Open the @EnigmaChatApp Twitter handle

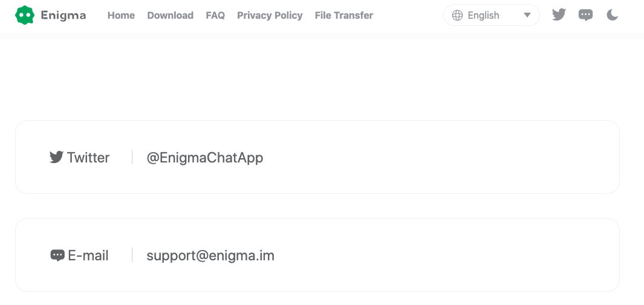[204, 158]
